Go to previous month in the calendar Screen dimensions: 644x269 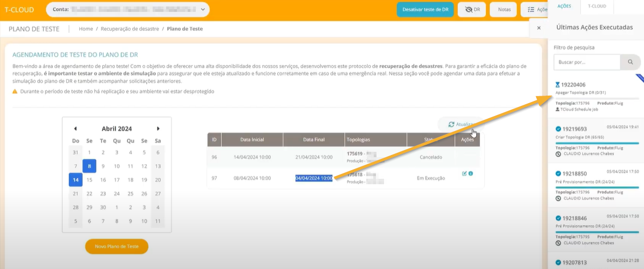tap(75, 129)
